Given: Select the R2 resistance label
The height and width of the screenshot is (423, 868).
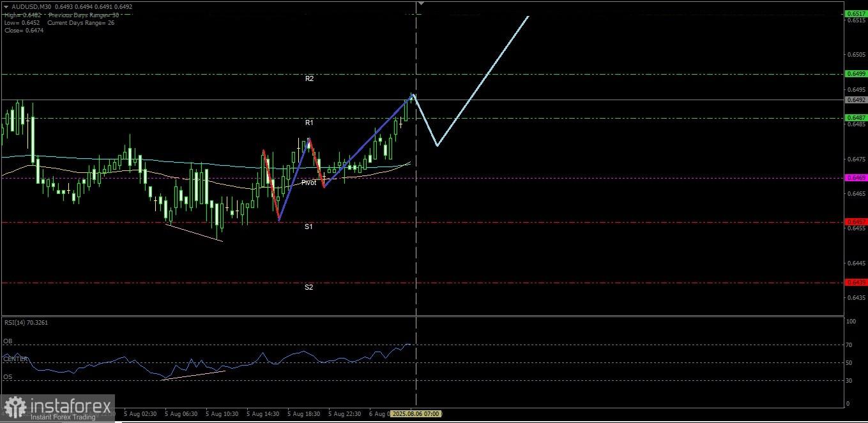Looking at the screenshot, I should pos(309,78).
